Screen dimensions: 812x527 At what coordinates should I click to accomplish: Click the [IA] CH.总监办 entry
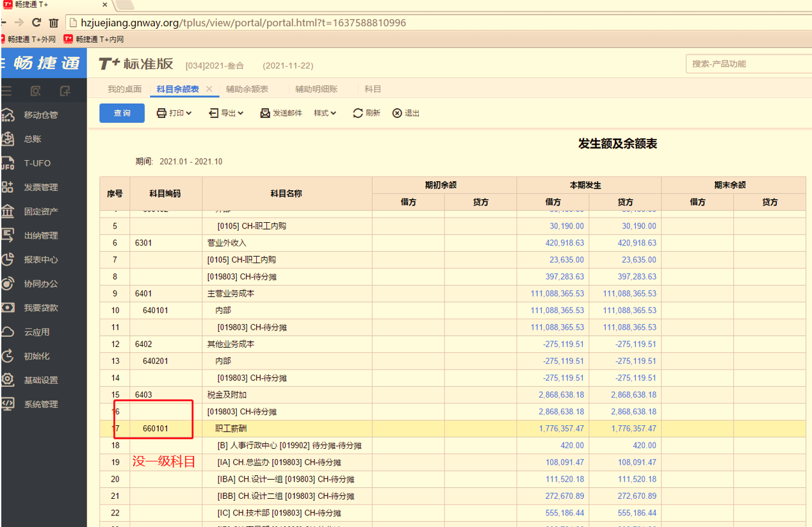coord(279,462)
